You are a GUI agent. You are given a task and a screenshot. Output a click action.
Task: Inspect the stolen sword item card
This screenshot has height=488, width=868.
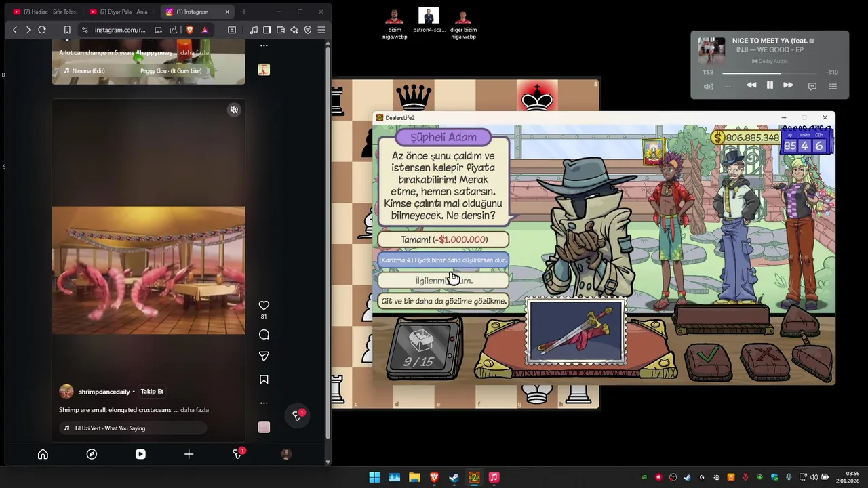point(576,331)
